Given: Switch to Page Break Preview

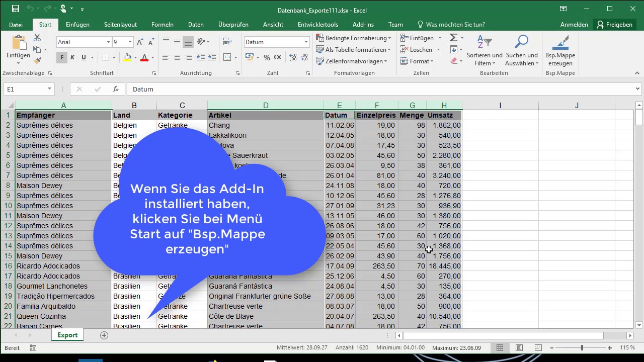Looking at the screenshot, I should [538, 348].
